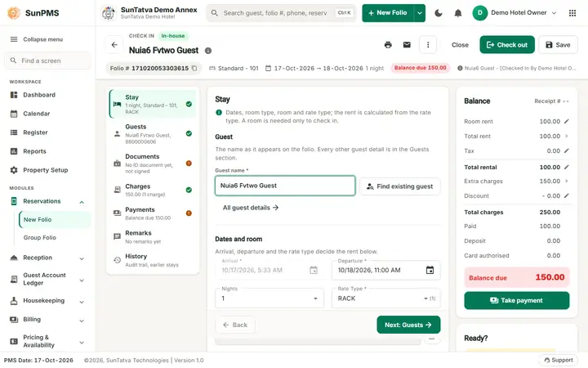Open Total rent detail chevron

(x=567, y=137)
